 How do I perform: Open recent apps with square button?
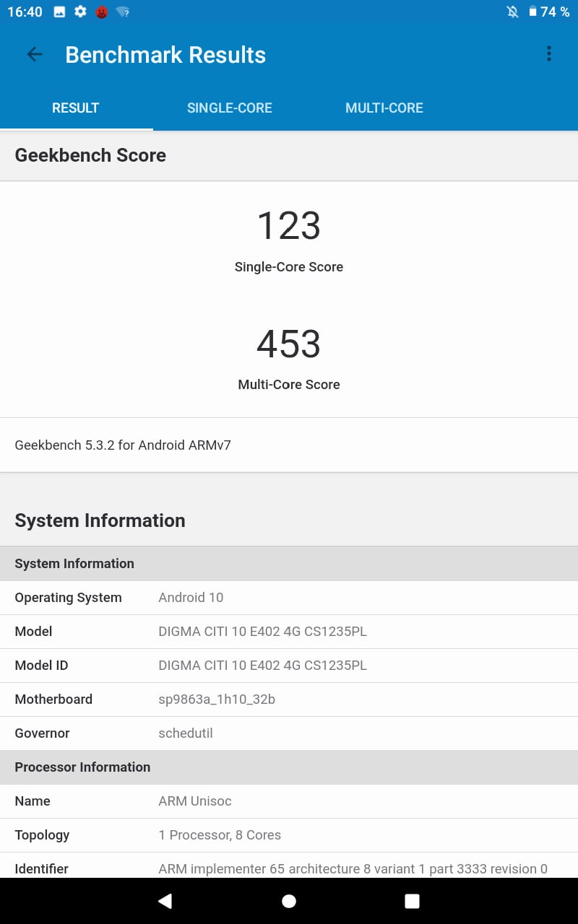(412, 900)
